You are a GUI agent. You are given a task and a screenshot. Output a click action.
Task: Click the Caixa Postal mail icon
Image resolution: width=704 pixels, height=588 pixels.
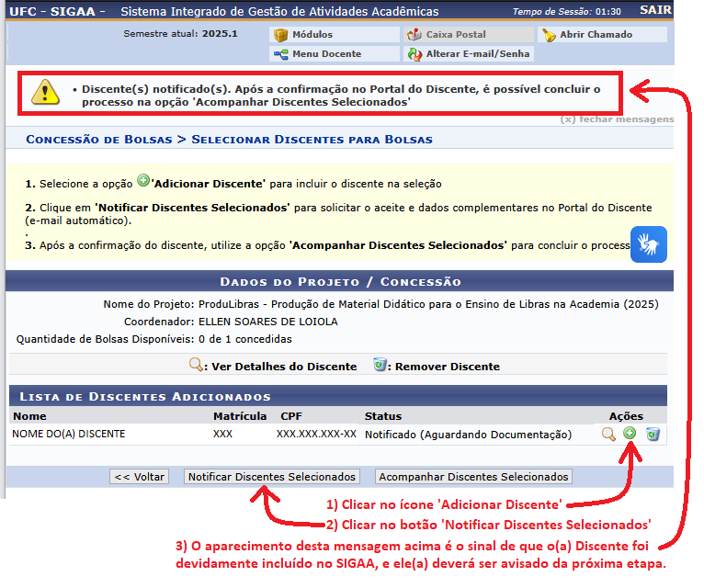[x=414, y=35]
